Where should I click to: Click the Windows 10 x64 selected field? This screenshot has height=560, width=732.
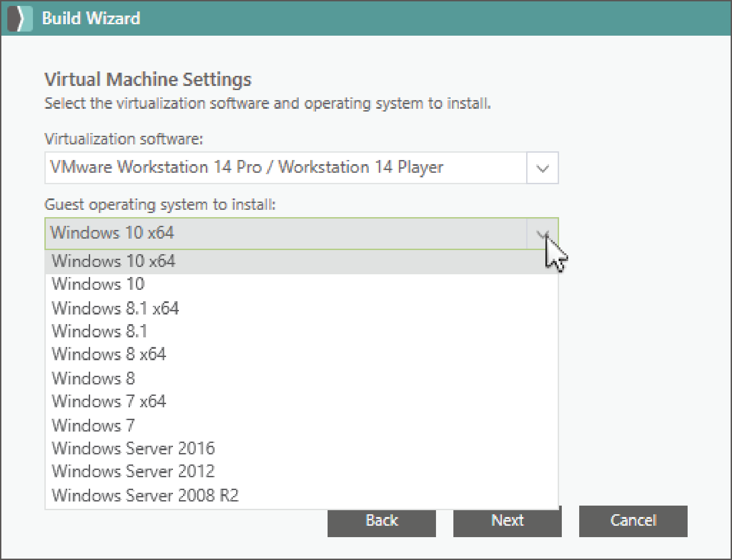tap(301, 234)
